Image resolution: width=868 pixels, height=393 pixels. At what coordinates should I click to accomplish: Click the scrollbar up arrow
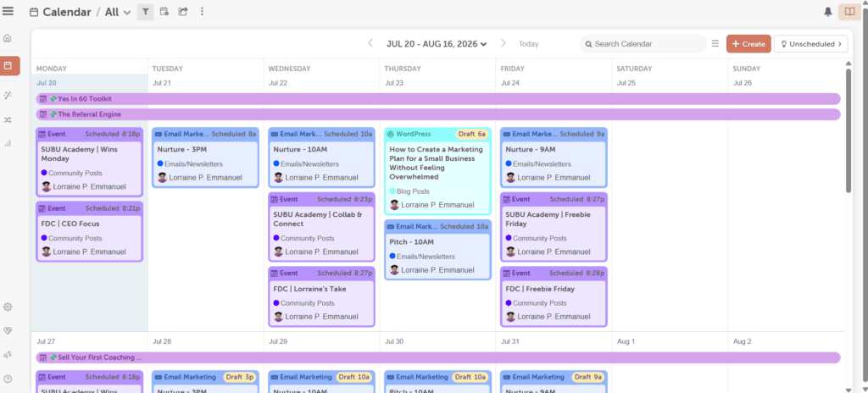[x=848, y=63]
